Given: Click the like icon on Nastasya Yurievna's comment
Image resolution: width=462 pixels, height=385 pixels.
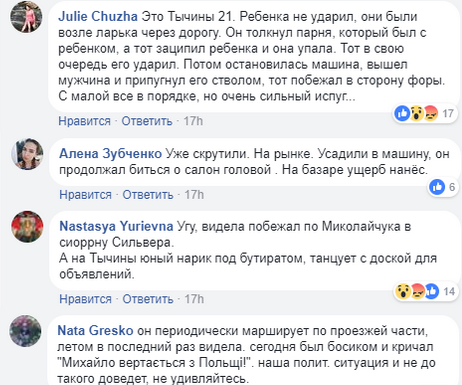Looking at the screenshot, I should (432, 291).
